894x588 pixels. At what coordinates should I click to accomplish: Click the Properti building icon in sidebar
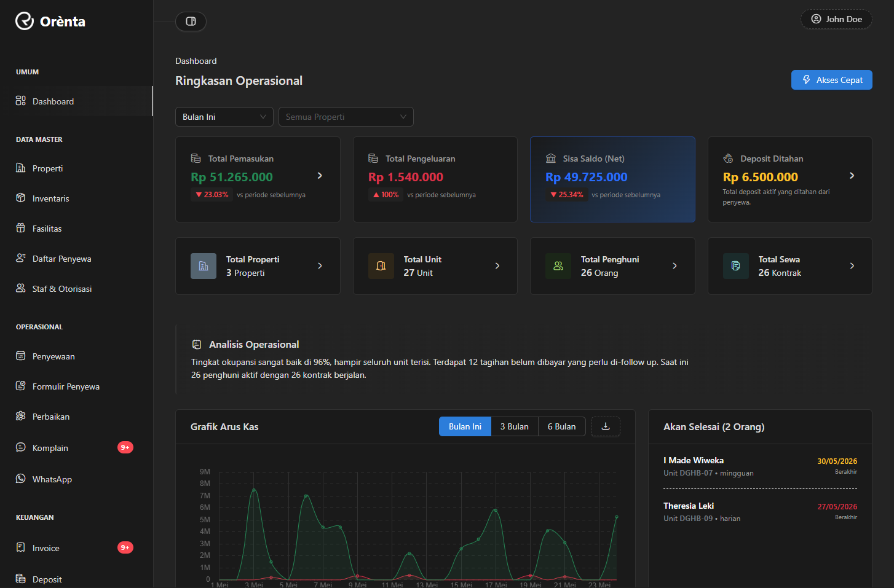(x=21, y=168)
